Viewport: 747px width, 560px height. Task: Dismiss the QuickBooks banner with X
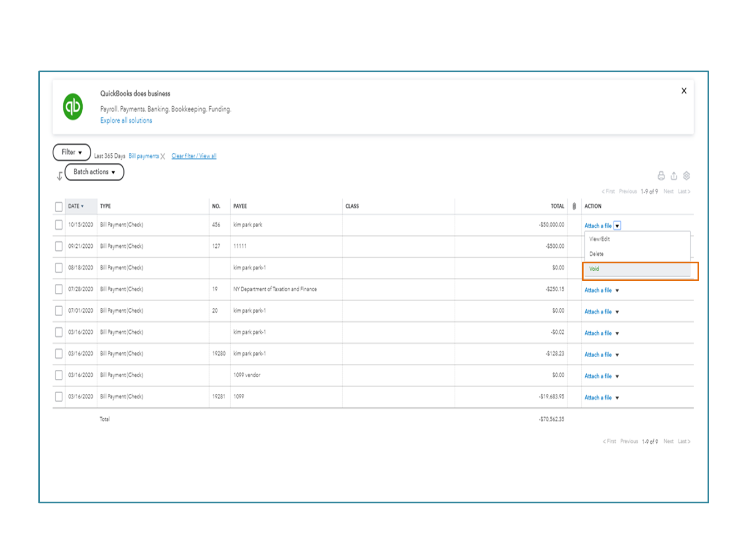[x=684, y=91]
